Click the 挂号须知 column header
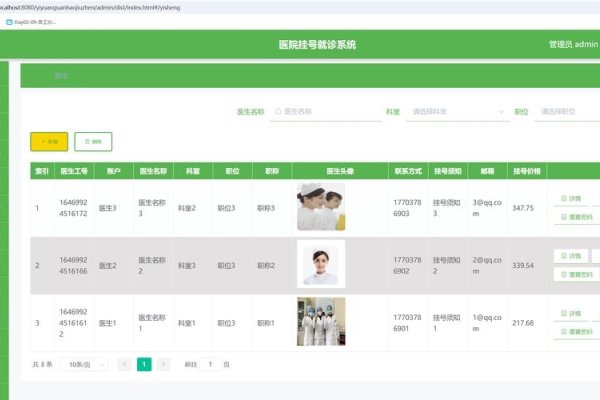600x400 pixels. 448,171
